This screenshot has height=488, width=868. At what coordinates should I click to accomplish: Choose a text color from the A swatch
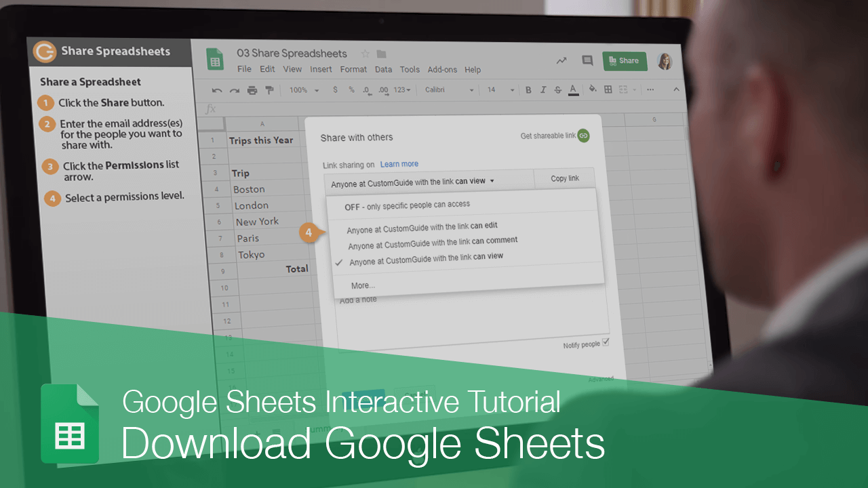pos(573,89)
